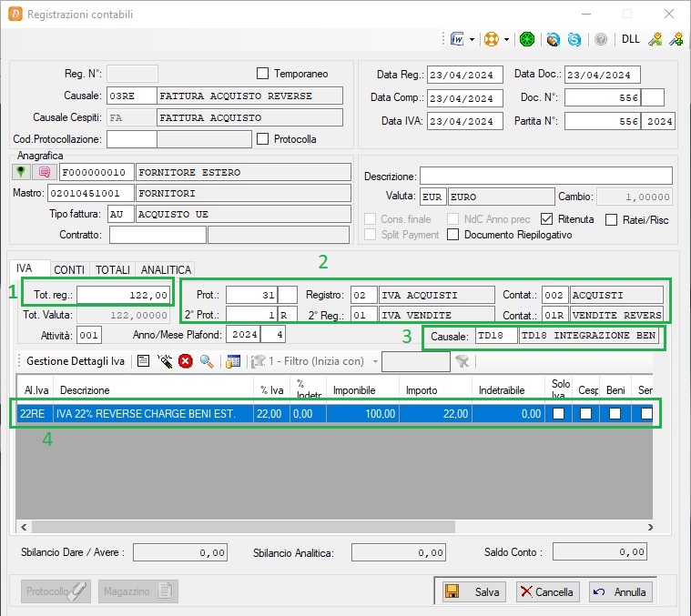Click the horizontal scrollbar left arrow
This screenshot has width=691, height=616.
(x=24, y=527)
